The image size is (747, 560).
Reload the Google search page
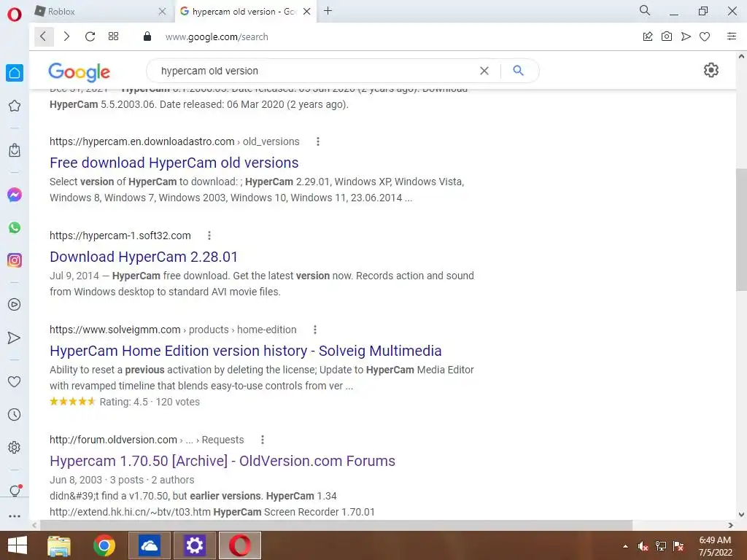(x=90, y=36)
